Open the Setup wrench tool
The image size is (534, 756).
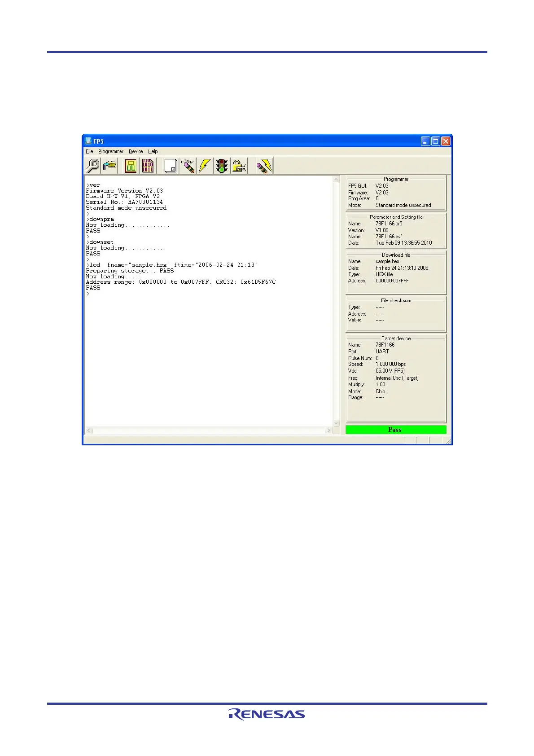[x=92, y=166]
